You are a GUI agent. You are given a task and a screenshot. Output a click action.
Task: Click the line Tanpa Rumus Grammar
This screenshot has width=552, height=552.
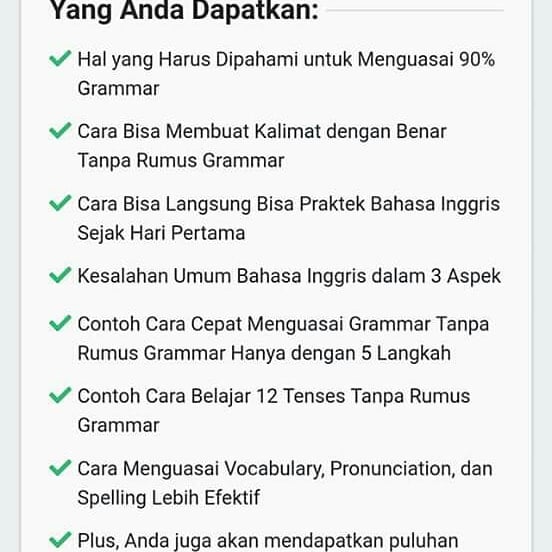(181, 161)
